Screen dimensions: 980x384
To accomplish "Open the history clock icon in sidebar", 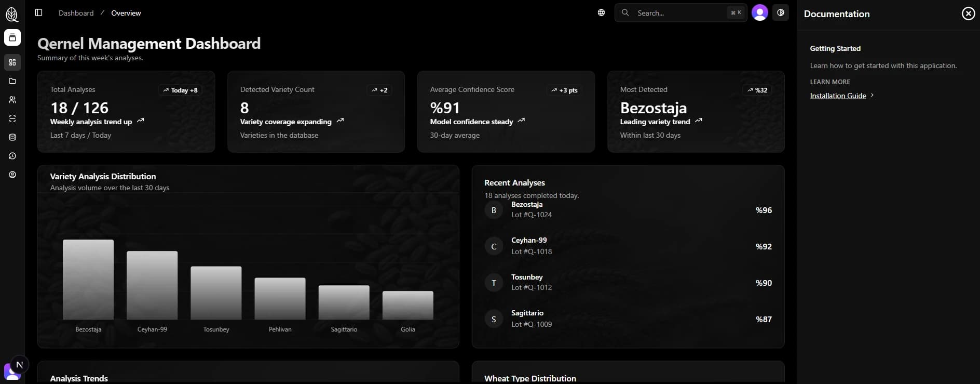I will [x=12, y=156].
